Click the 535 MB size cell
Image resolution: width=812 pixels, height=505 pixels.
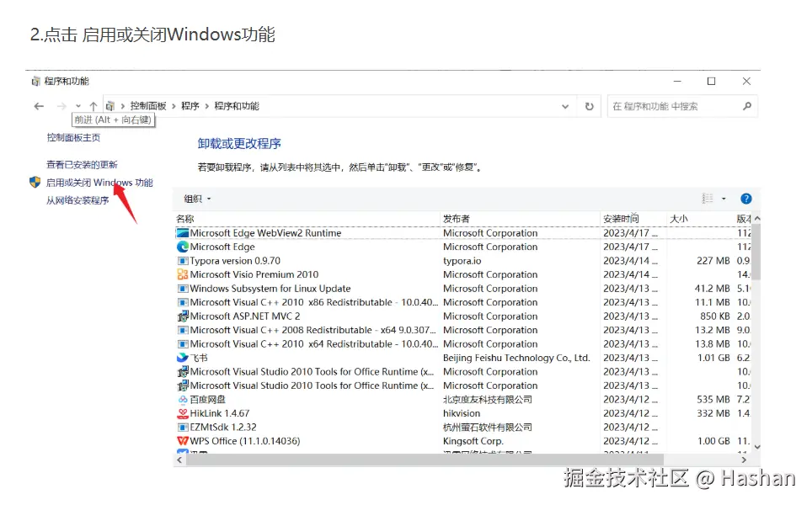point(713,400)
